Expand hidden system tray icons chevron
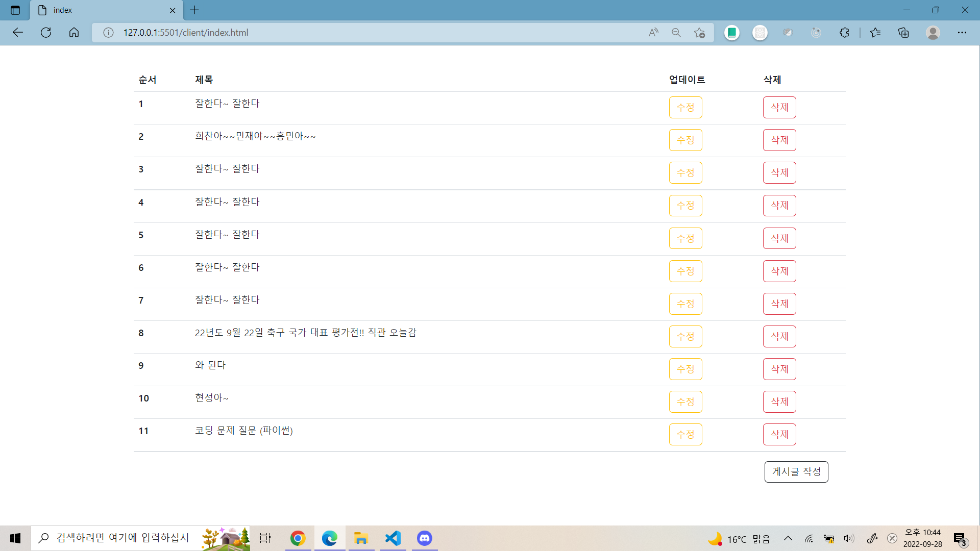 (788, 539)
